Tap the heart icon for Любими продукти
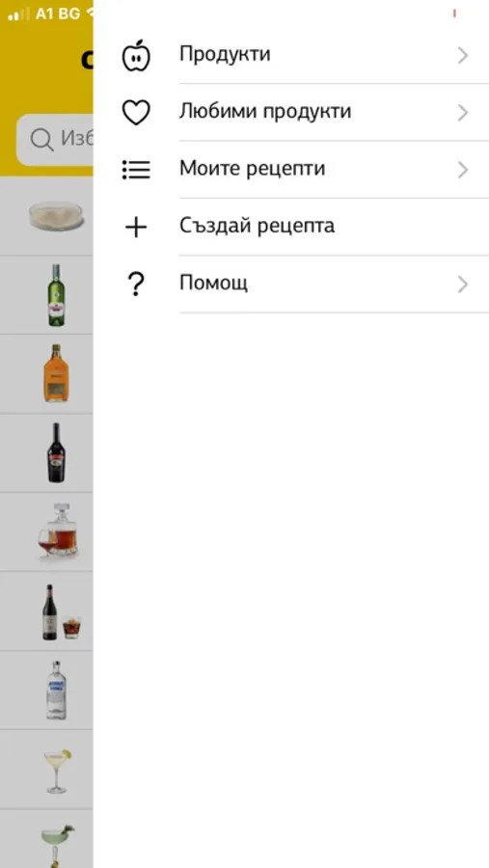Viewport: 489px width, 868px height. click(136, 113)
